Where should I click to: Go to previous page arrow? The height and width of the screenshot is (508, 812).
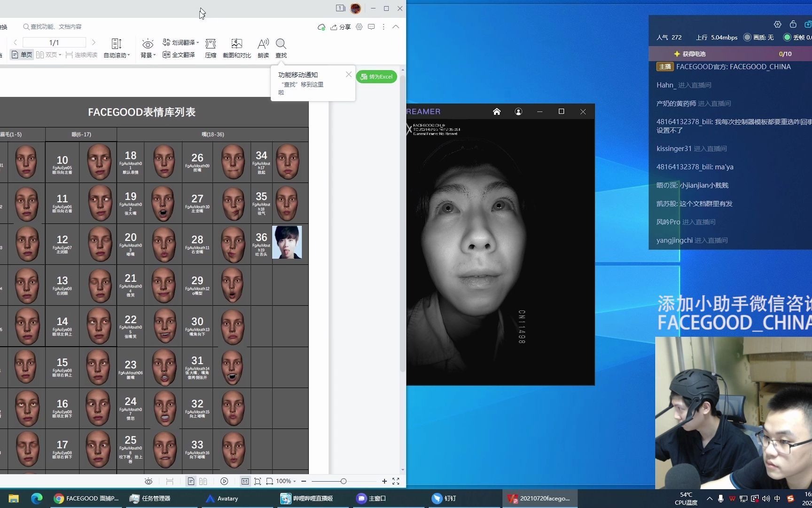[16, 42]
